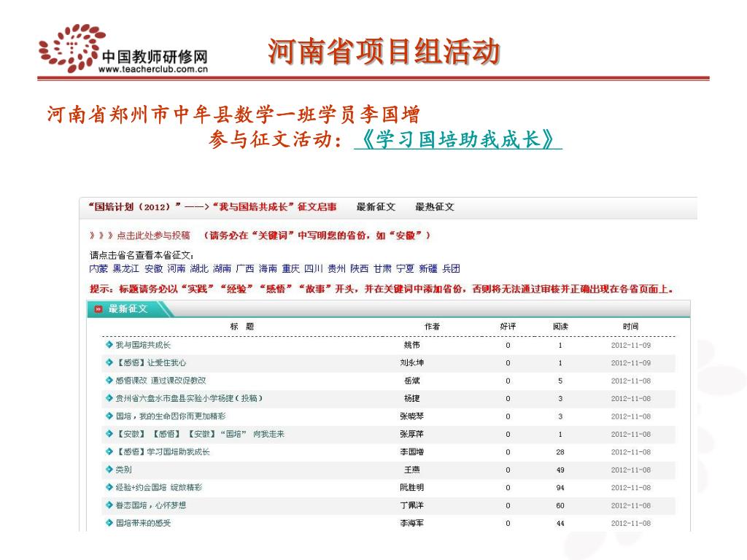Click the diamond bullet beside 感悟课改 row
The width and height of the screenshot is (747, 560).
[109, 381]
